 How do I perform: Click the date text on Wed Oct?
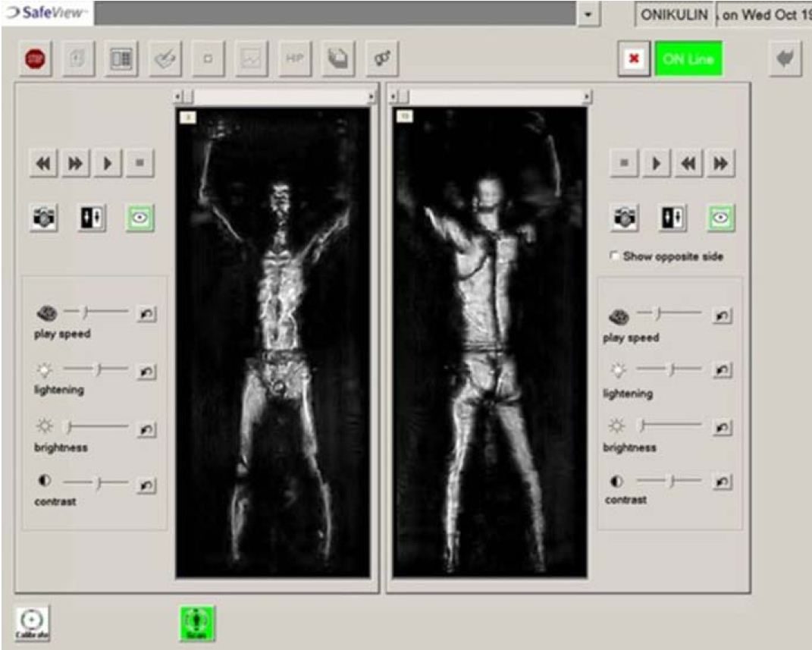coord(767,15)
